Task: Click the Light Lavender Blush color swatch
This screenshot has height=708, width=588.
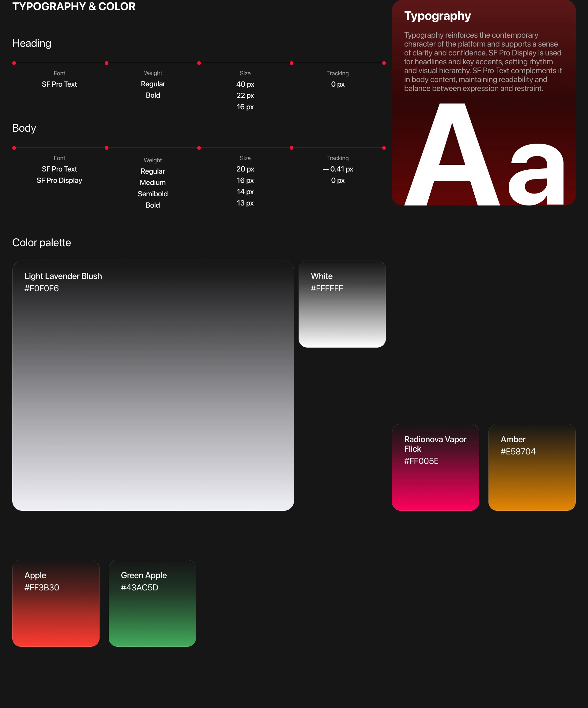Action: click(x=153, y=385)
